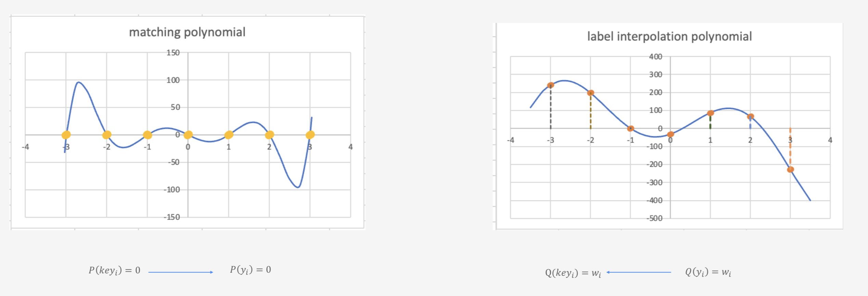Click the orange data point at x=-3
The height and width of the screenshot is (296, 868).
pyautogui.click(x=550, y=85)
